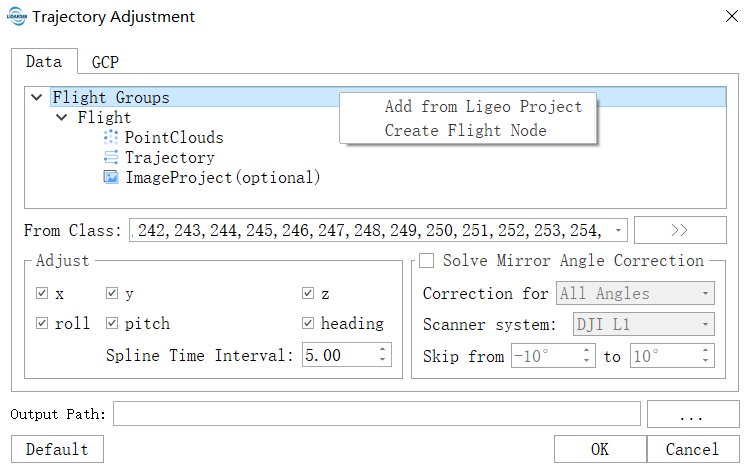The image size is (751, 474).
Task: Switch to the GCP tab
Action: [105, 62]
